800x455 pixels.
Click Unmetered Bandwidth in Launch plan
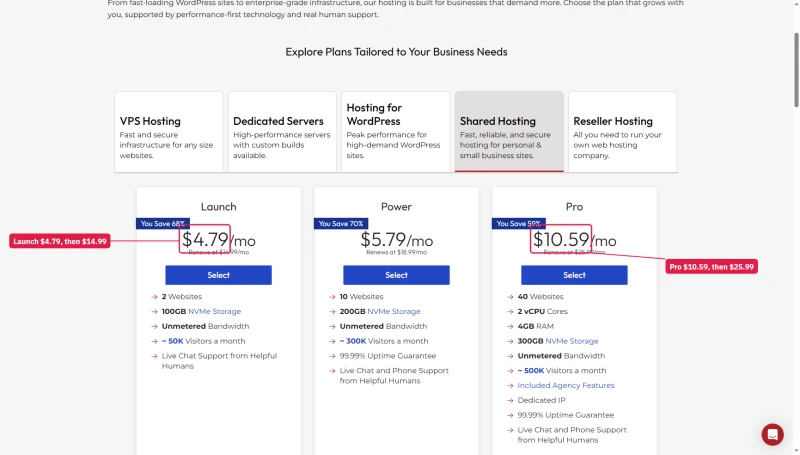pos(205,326)
